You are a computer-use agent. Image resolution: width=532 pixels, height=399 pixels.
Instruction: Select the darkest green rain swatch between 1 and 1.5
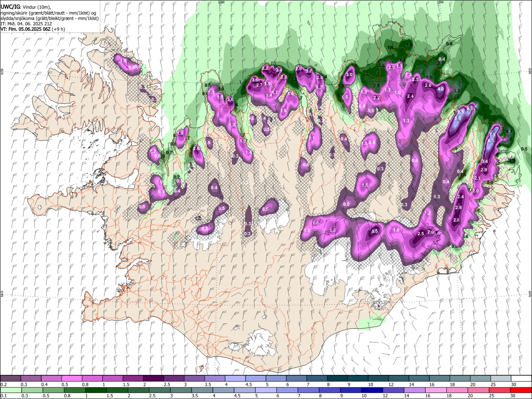96,390
